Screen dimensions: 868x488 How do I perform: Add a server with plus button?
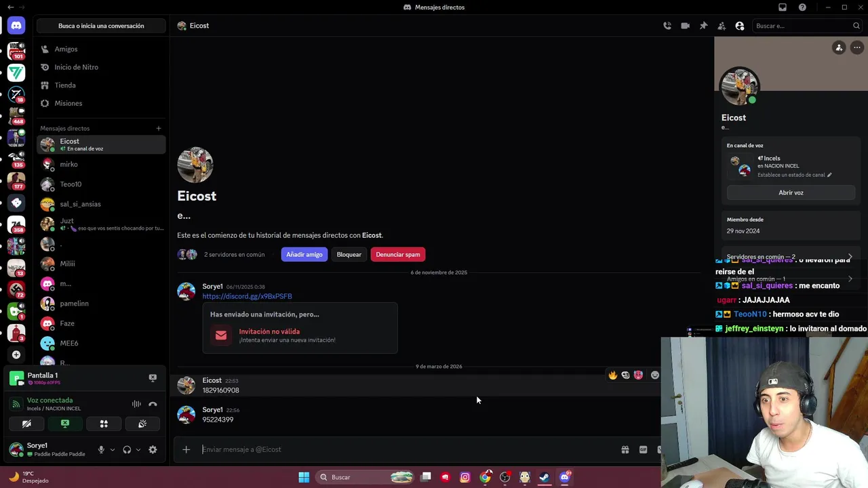pyautogui.click(x=16, y=354)
